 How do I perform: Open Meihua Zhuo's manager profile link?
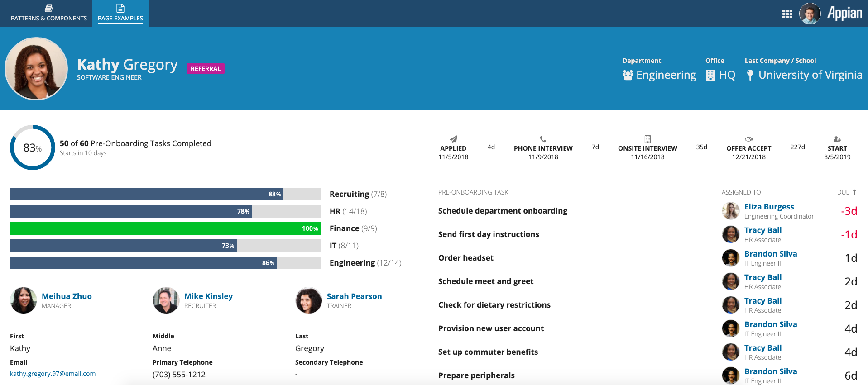pos(67,296)
